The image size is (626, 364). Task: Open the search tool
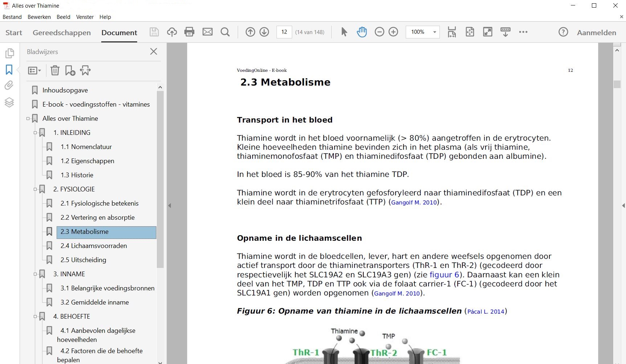pyautogui.click(x=225, y=32)
